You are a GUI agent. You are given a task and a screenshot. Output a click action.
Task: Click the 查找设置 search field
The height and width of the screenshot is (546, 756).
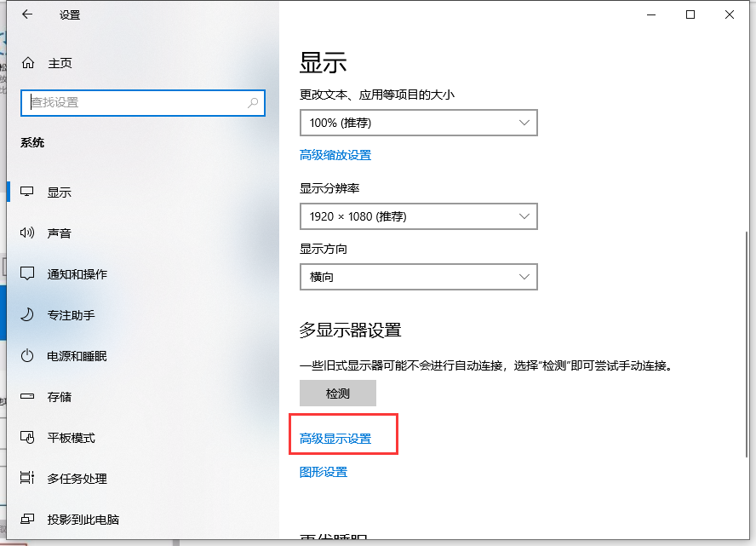(142, 102)
